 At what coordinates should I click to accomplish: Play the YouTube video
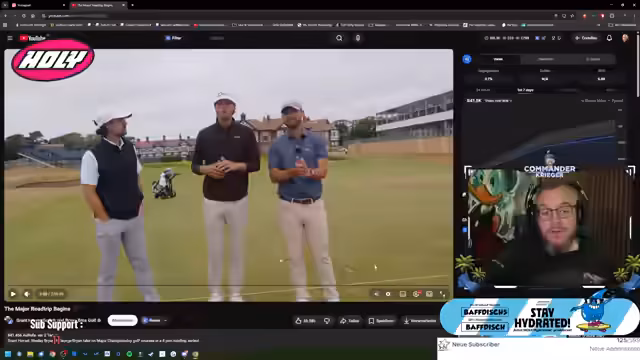[13, 294]
